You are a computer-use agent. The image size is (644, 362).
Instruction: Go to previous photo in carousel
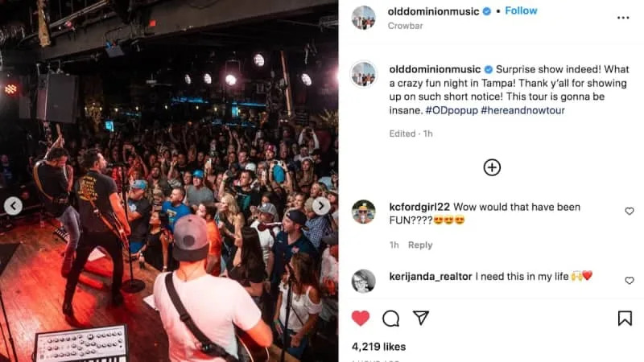[13, 206]
